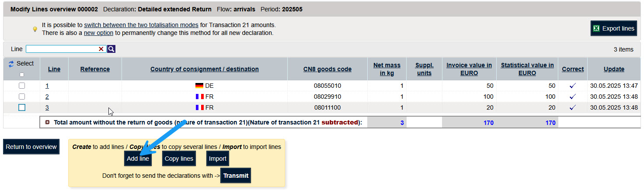Focus the Line search input field
Image resolution: width=644 pixels, height=190 pixels.
pos(62,49)
